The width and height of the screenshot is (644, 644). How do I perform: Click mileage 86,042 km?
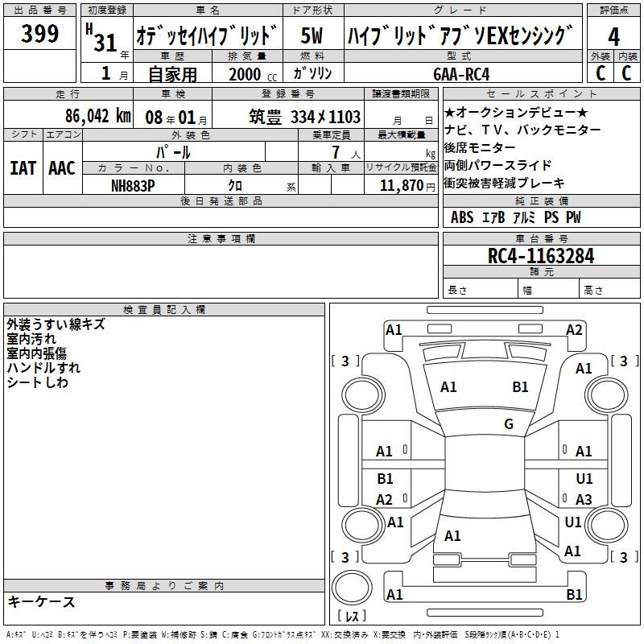[97, 116]
